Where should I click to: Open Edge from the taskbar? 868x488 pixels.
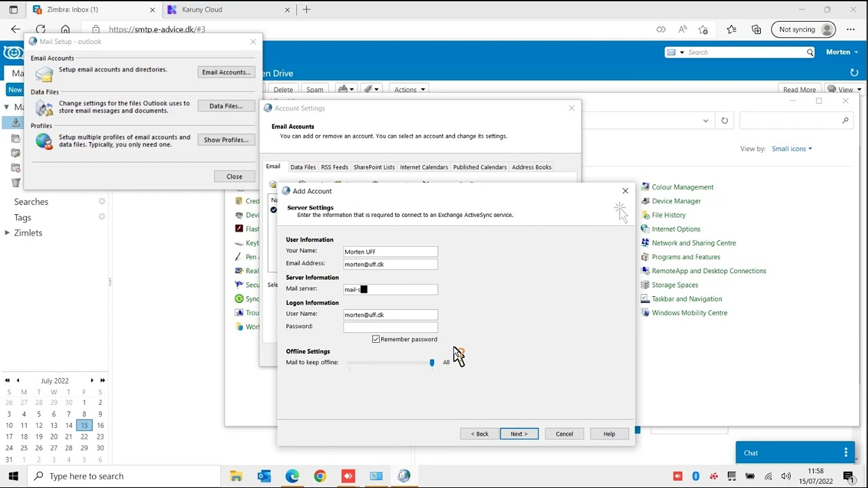292,476
